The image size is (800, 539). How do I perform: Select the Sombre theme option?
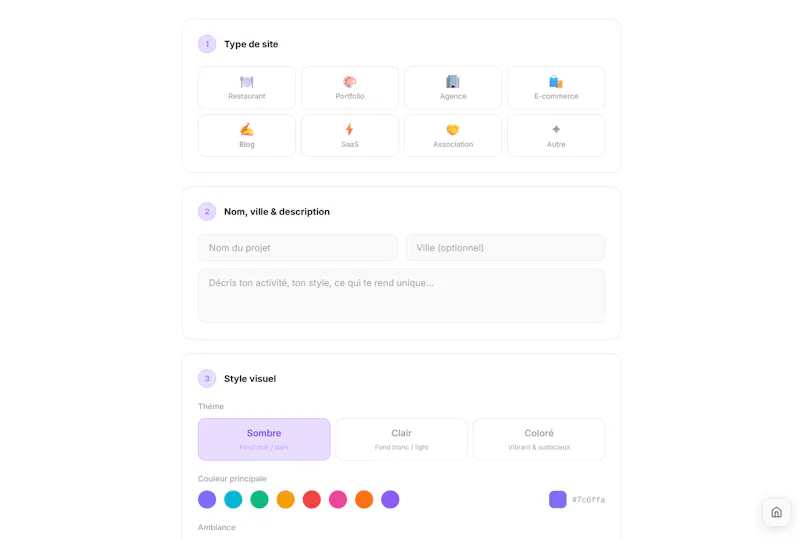(264, 439)
